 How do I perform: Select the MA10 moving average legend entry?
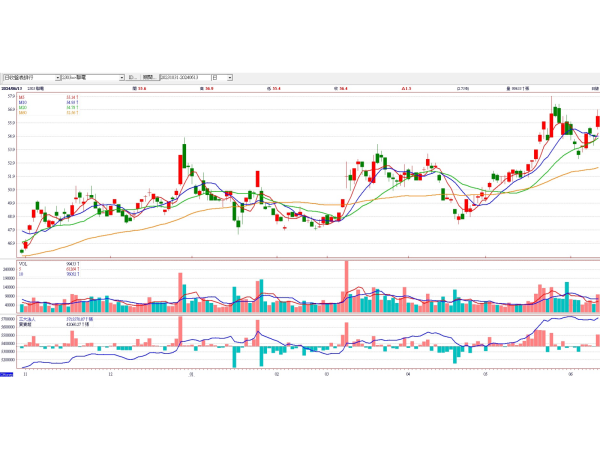22,102
